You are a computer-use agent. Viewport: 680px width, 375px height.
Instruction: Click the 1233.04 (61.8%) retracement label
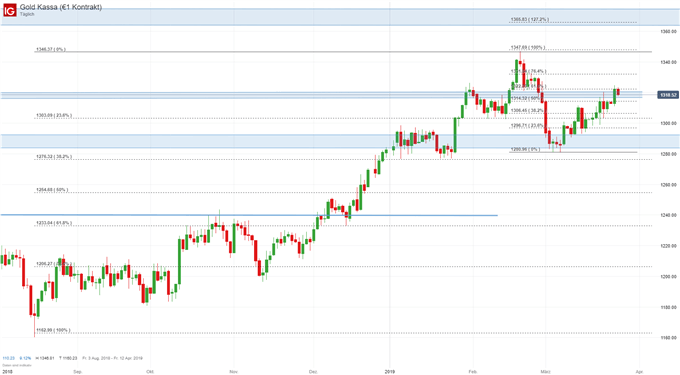[x=54, y=223]
